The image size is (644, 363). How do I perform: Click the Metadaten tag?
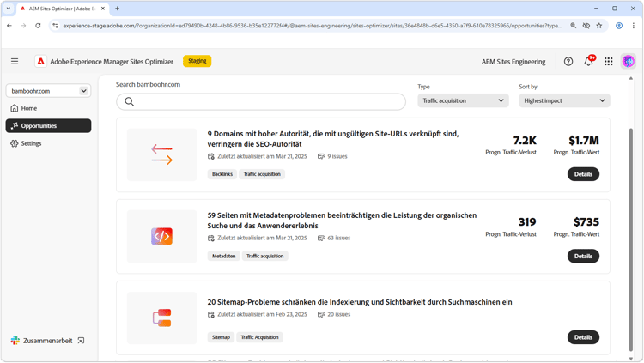coord(224,256)
